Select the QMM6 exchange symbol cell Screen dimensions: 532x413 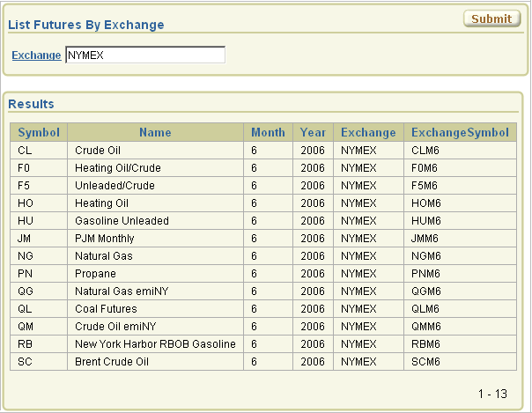point(460,327)
